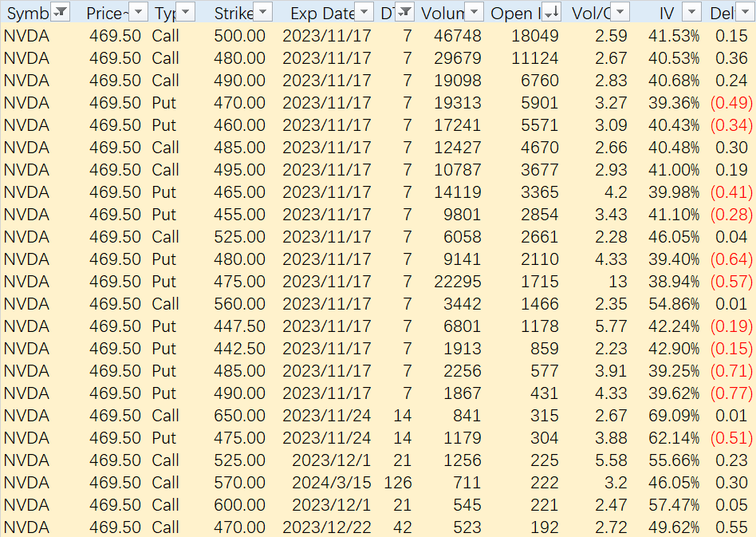Select the open interest cell 859
Image resolution: width=756 pixels, height=537 pixels.
click(x=545, y=349)
